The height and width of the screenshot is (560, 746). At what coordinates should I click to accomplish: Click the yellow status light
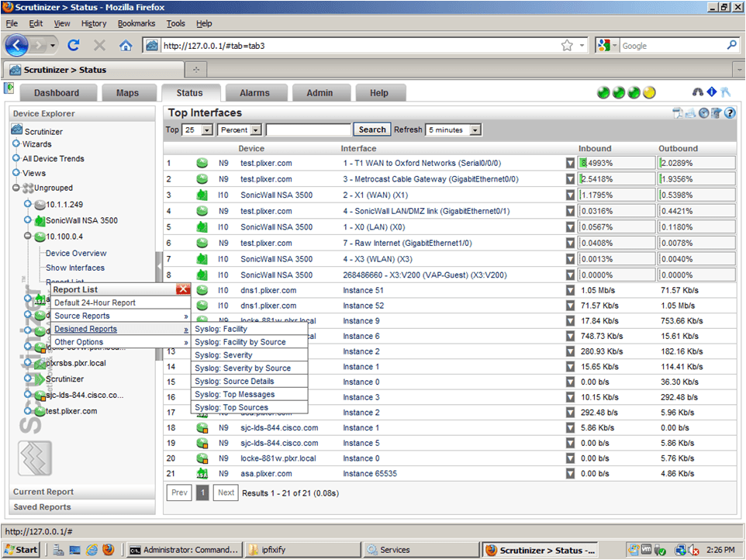649,92
